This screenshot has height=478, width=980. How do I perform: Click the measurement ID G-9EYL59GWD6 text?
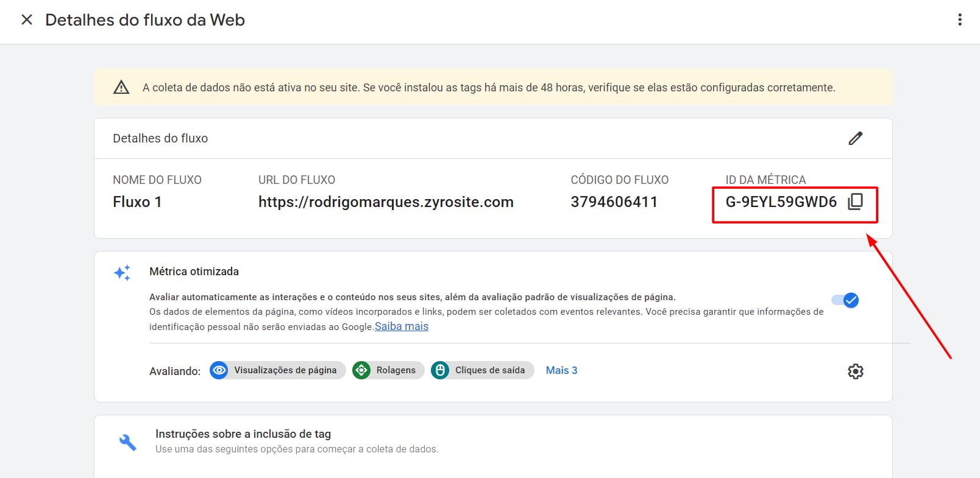[x=781, y=202]
